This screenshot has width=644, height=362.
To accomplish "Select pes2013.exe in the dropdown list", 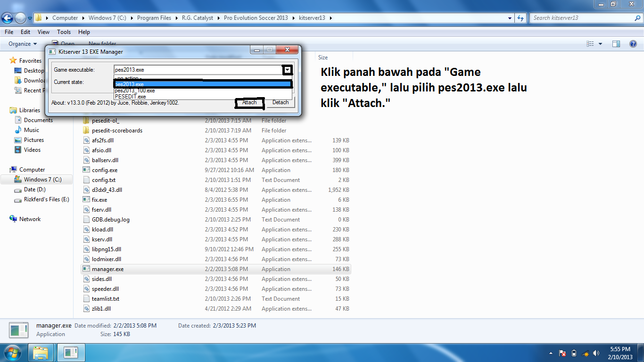I will (203, 84).
